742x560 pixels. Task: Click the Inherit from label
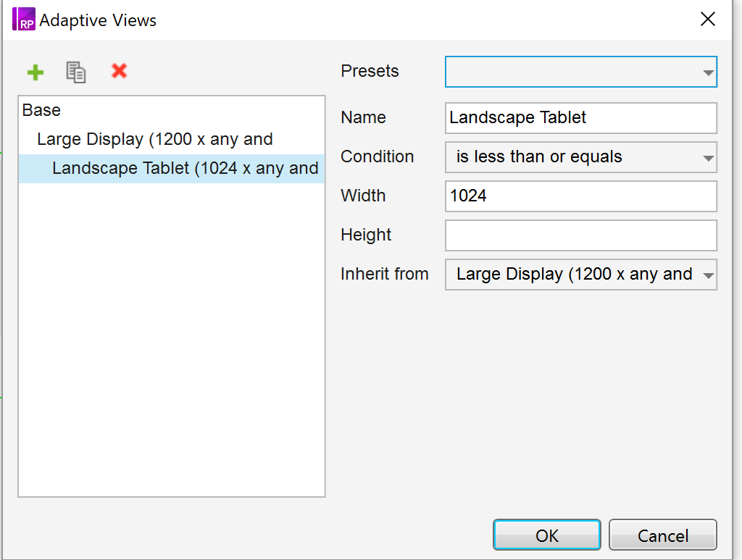click(x=384, y=275)
